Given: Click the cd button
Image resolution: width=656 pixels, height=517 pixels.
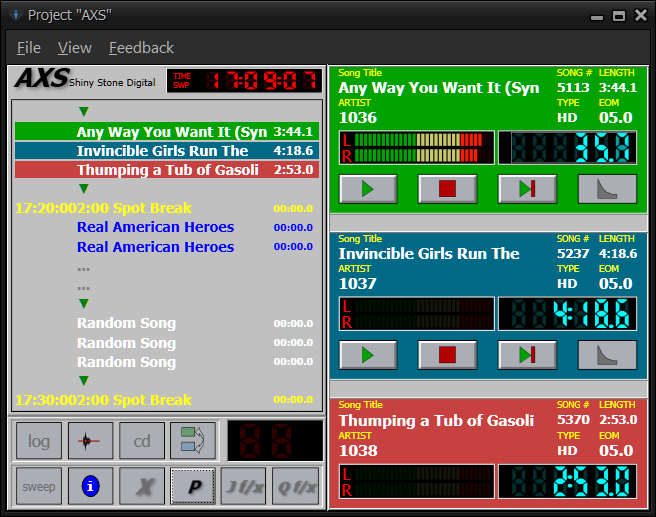Looking at the screenshot, I should [x=142, y=440].
